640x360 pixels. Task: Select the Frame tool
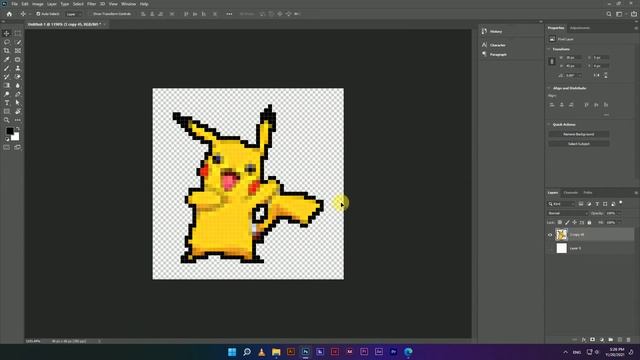tap(18, 51)
